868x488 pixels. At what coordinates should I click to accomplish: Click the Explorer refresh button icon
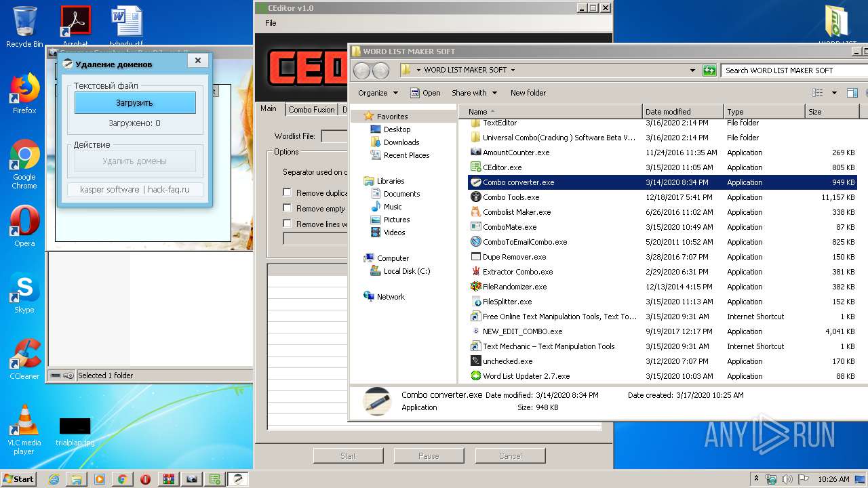(709, 70)
